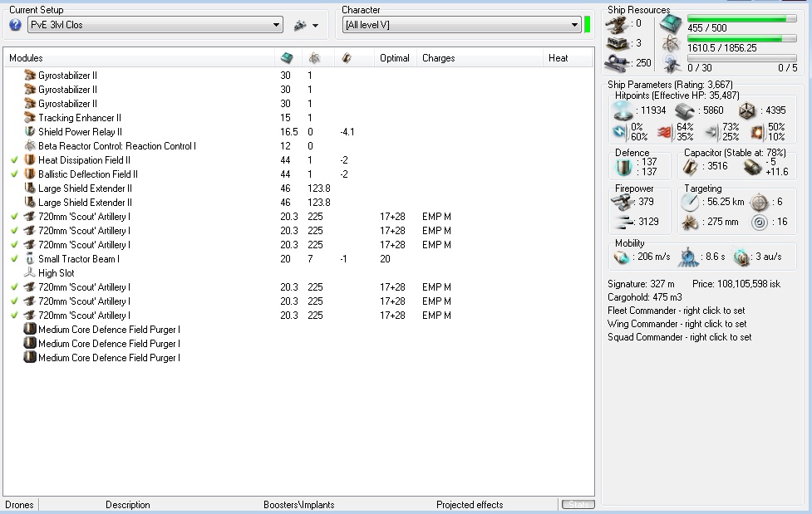The width and height of the screenshot is (812, 514).
Task: Select the empty High Slot row
Action: 56,273
